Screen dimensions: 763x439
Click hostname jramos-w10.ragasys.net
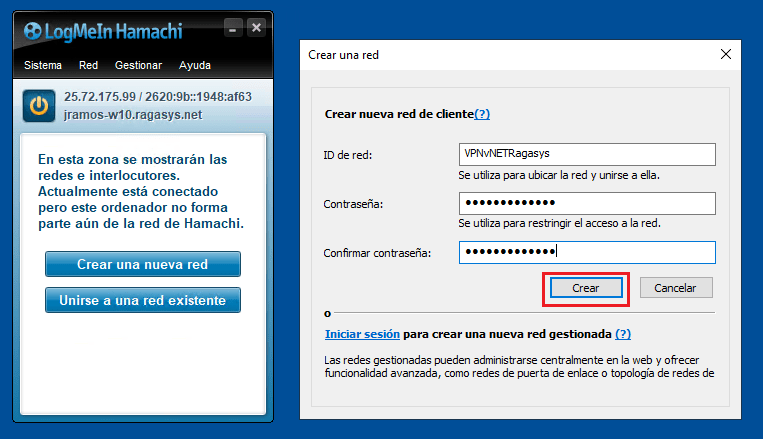coord(133,115)
